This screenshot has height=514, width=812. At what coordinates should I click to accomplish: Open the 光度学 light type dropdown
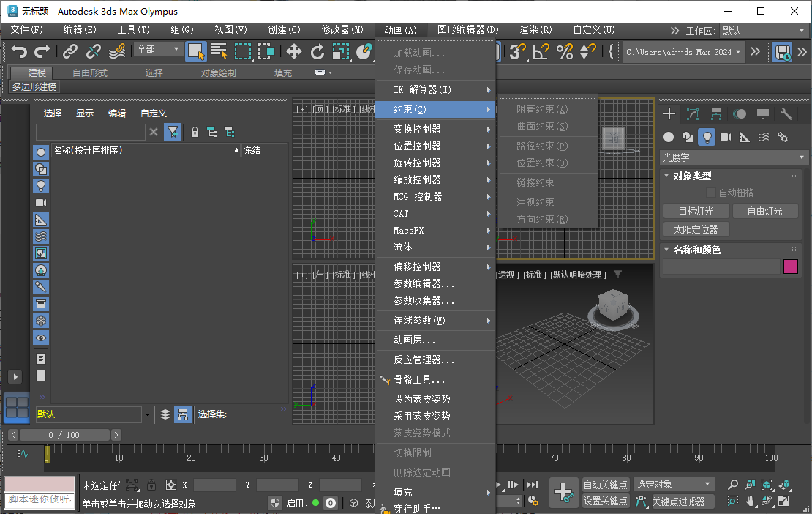[x=734, y=157]
